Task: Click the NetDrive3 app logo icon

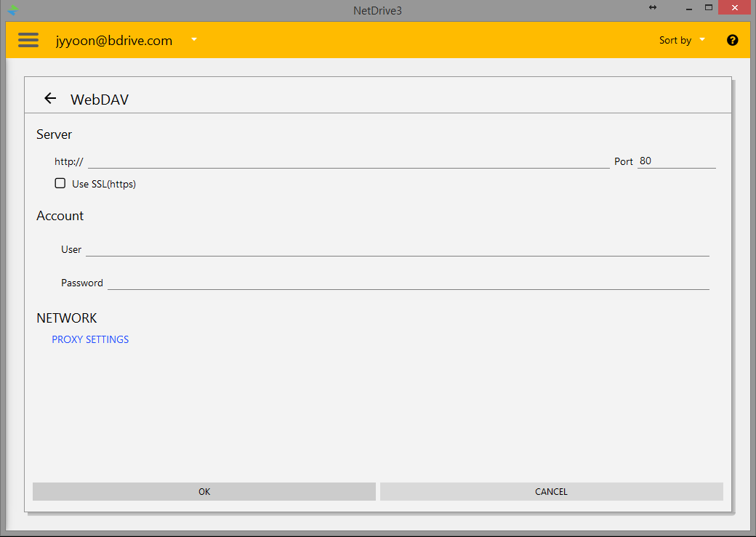Action: click(x=12, y=9)
